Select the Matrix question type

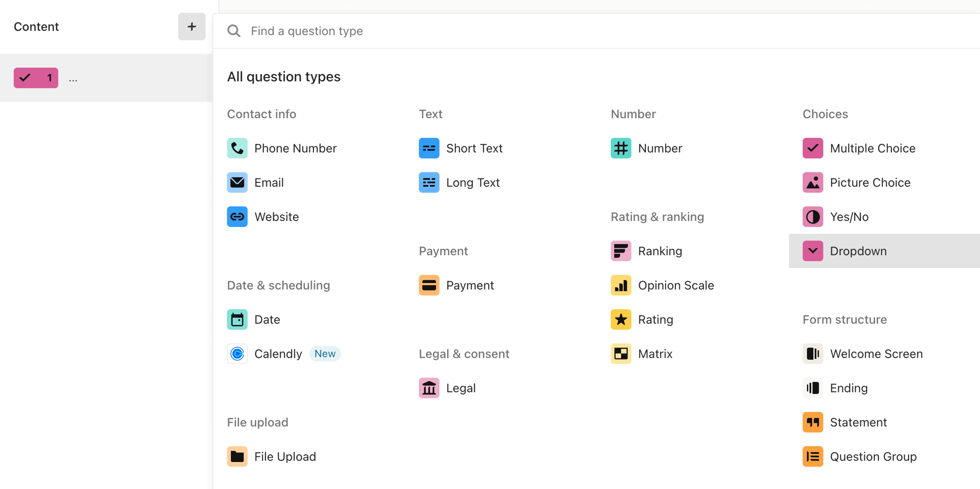(655, 354)
